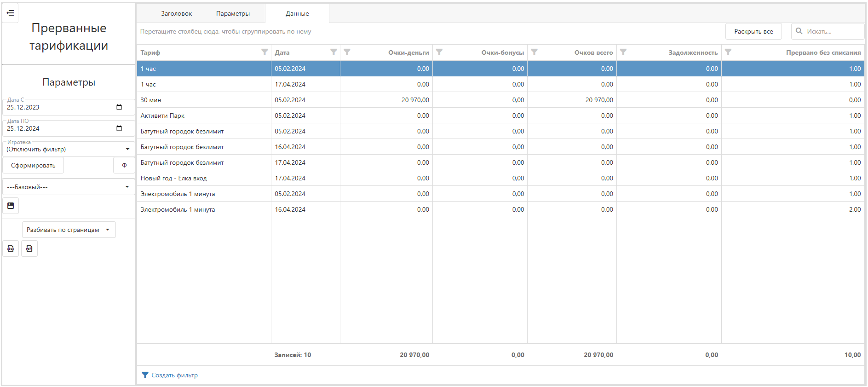Select Батутный городок безлимит row dated 17.04.2024
868x387 pixels.
point(500,162)
